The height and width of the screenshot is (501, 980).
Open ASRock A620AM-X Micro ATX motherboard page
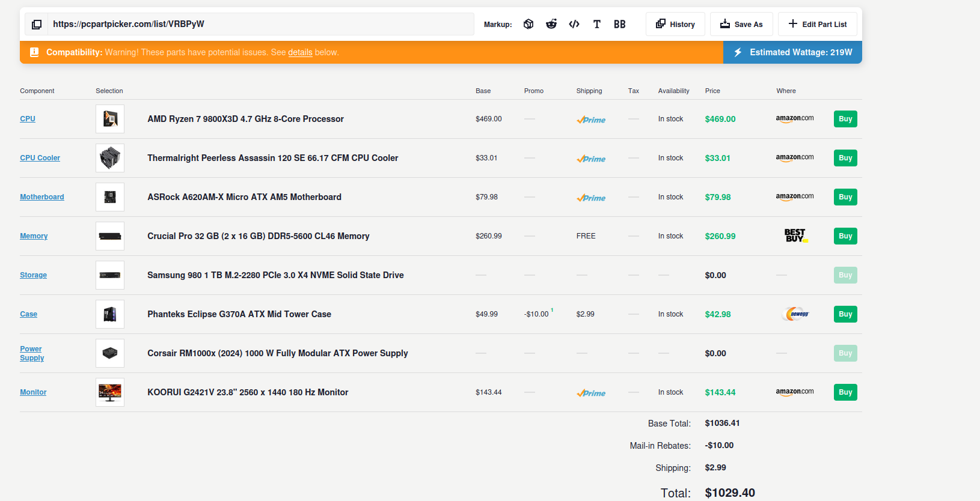244,197
